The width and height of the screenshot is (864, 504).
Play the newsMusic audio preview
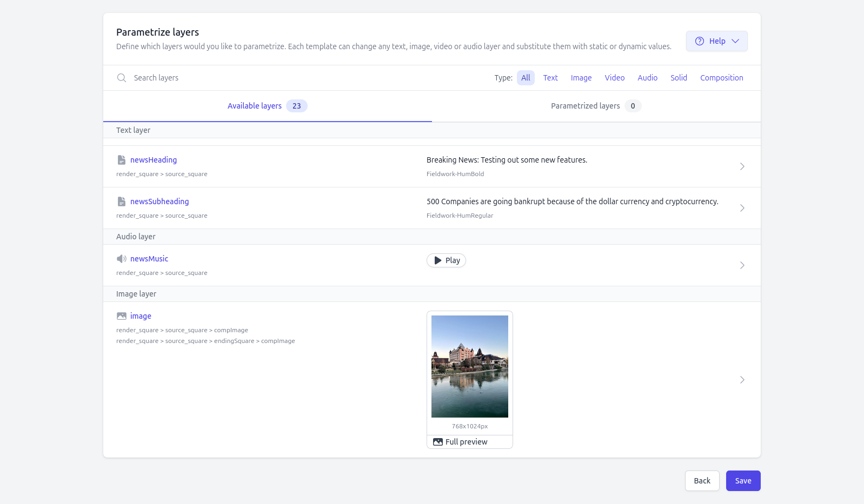446,260
